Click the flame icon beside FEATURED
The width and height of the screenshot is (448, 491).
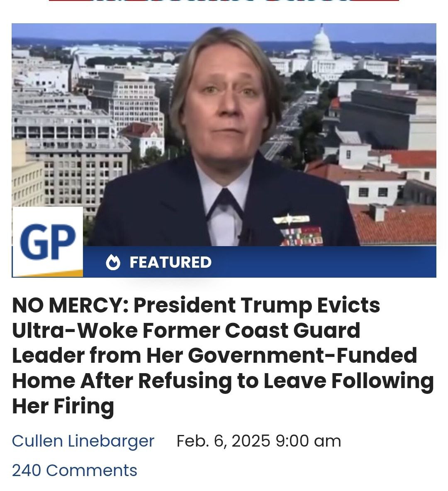pos(113,262)
